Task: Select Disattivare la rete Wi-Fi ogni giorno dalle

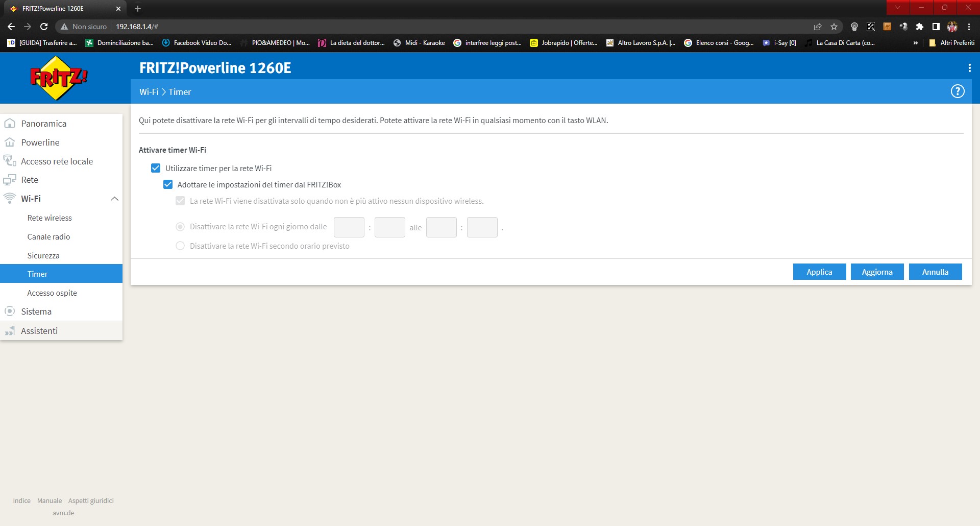Action: tap(180, 226)
